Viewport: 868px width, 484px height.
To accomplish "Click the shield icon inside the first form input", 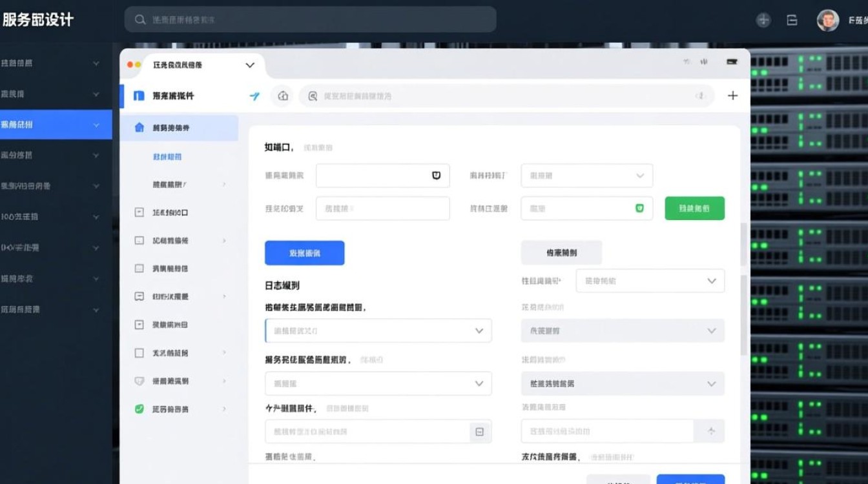I will [435, 175].
